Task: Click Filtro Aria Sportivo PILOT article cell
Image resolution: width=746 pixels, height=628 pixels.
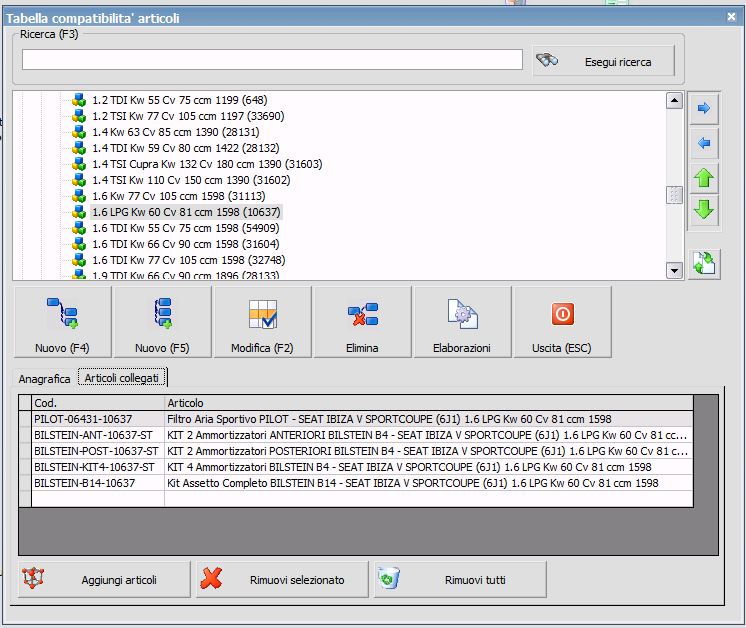Action: point(429,419)
